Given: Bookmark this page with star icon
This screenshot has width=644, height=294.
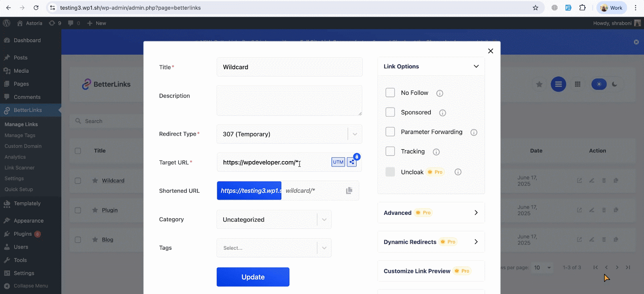Looking at the screenshot, I should tap(535, 8).
